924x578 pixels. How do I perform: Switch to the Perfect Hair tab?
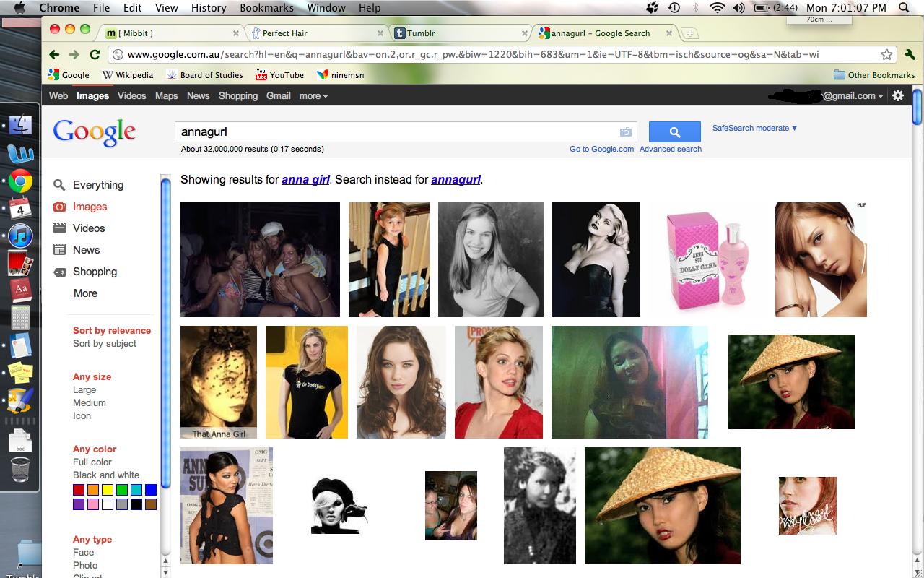(318, 33)
